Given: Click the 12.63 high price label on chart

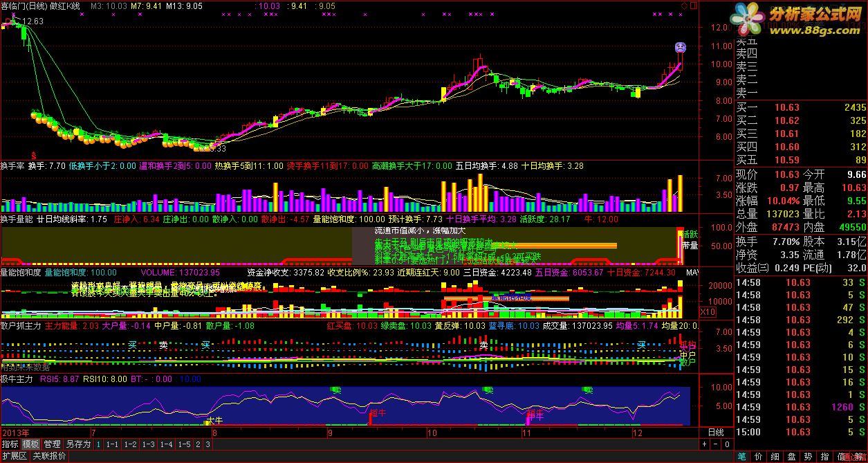Looking at the screenshot, I should [33, 21].
